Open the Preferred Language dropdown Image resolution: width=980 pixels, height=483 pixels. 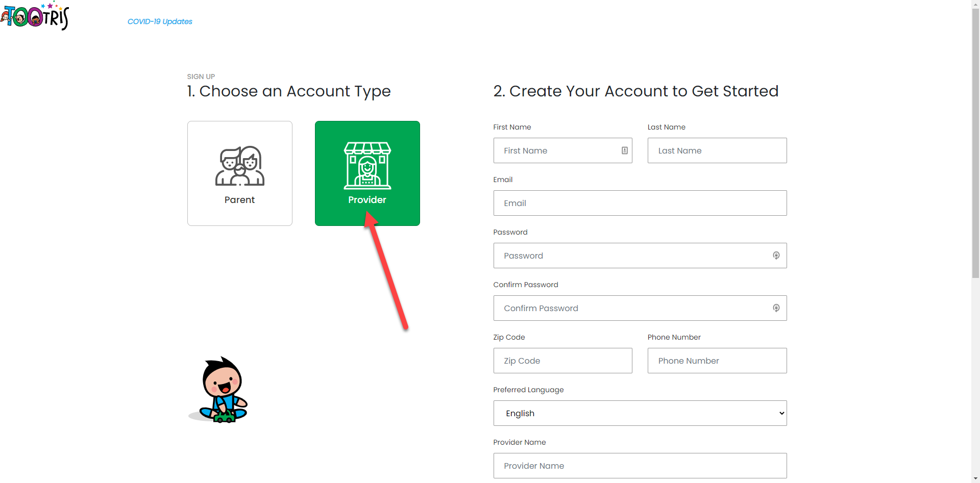coord(640,413)
